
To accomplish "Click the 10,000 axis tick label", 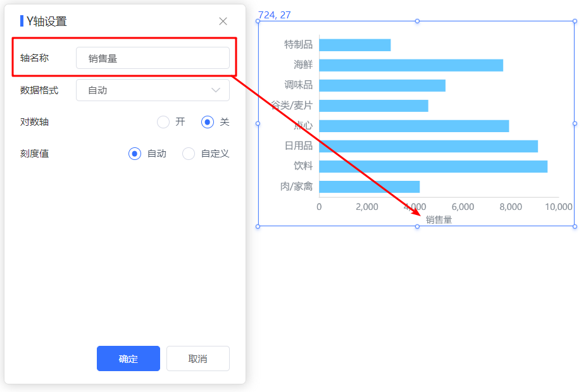I will [x=558, y=207].
